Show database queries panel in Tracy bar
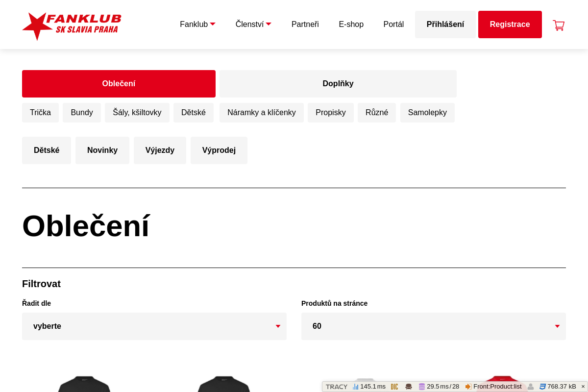This screenshot has height=392, width=588. click(x=439, y=387)
